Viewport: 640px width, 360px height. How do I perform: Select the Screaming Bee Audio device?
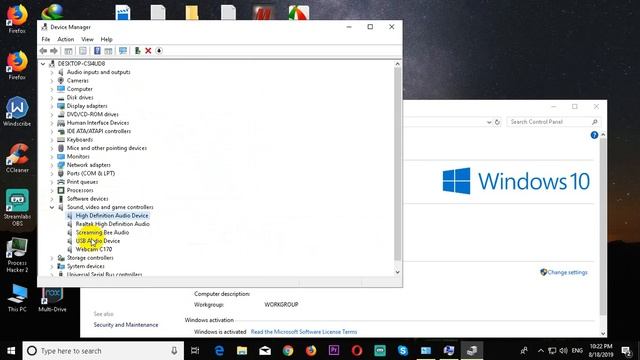pos(102,233)
